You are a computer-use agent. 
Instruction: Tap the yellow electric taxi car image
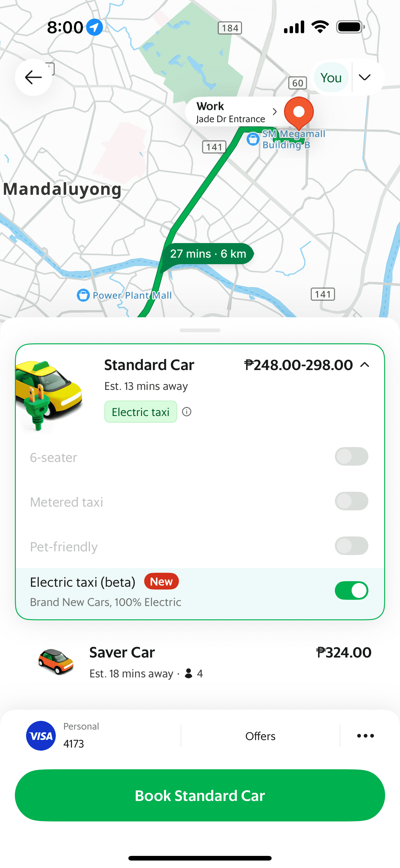(49, 394)
